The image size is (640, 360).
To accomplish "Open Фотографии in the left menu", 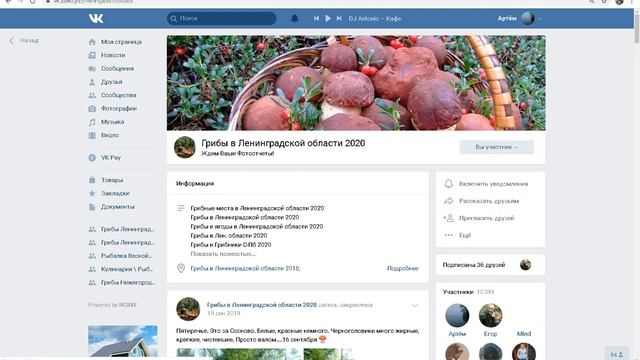I will pyautogui.click(x=119, y=109).
